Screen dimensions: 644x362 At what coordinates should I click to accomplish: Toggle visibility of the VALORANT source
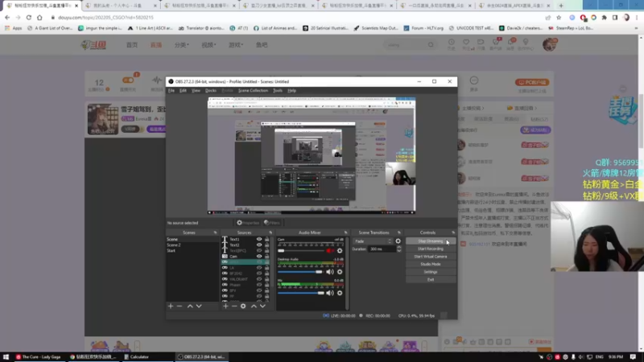pos(259,279)
